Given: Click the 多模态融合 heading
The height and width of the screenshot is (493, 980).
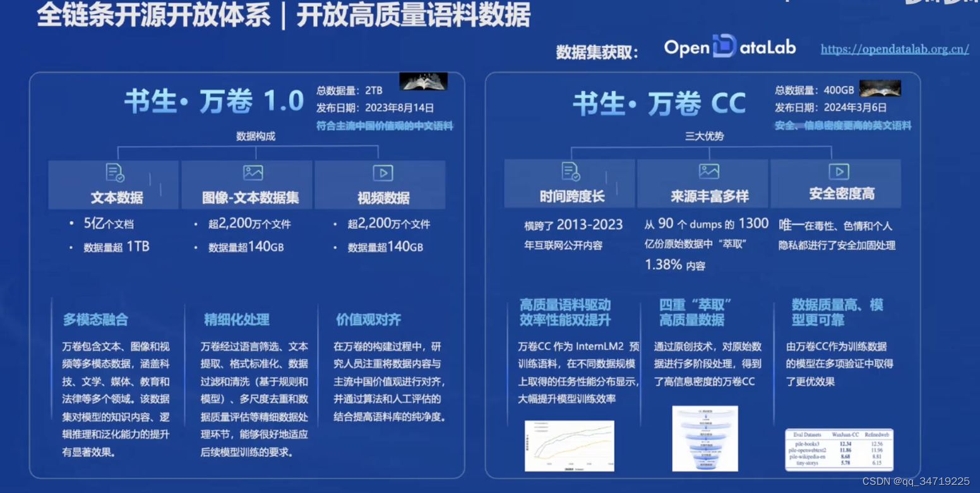Looking at the screenshot, I should pyautogui.click(x=95, y=320).
